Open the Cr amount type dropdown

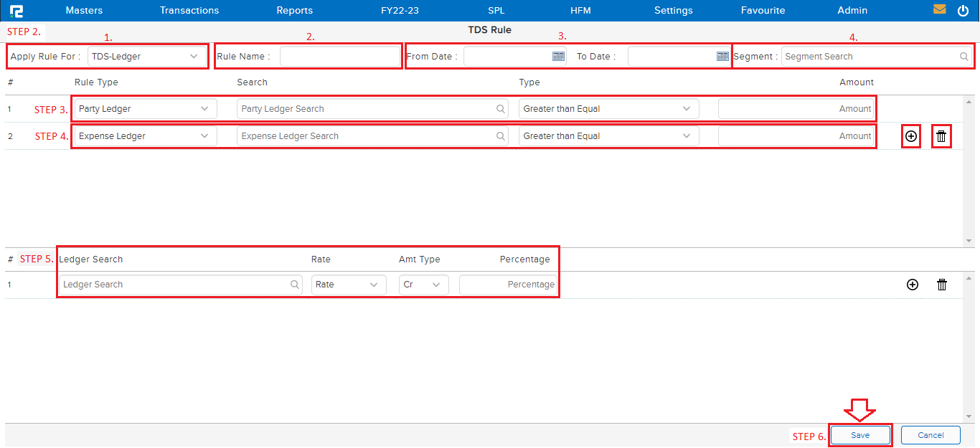423,285
